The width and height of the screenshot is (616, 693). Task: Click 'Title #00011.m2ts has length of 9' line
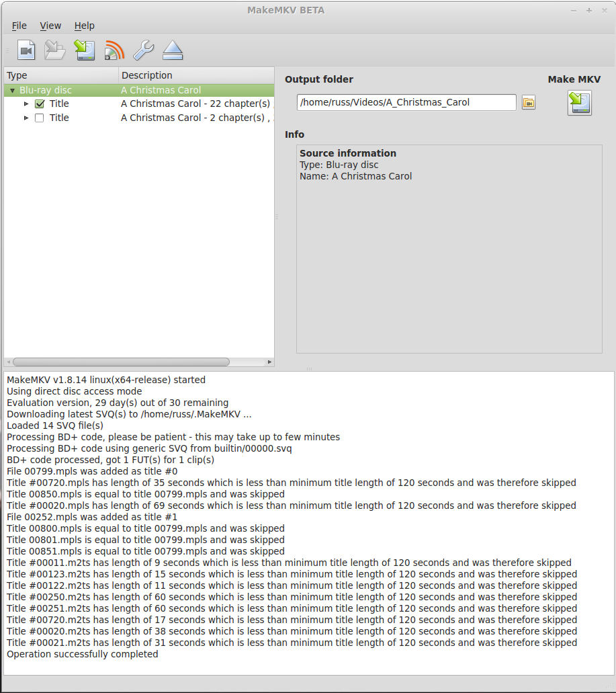coord(290,563)
